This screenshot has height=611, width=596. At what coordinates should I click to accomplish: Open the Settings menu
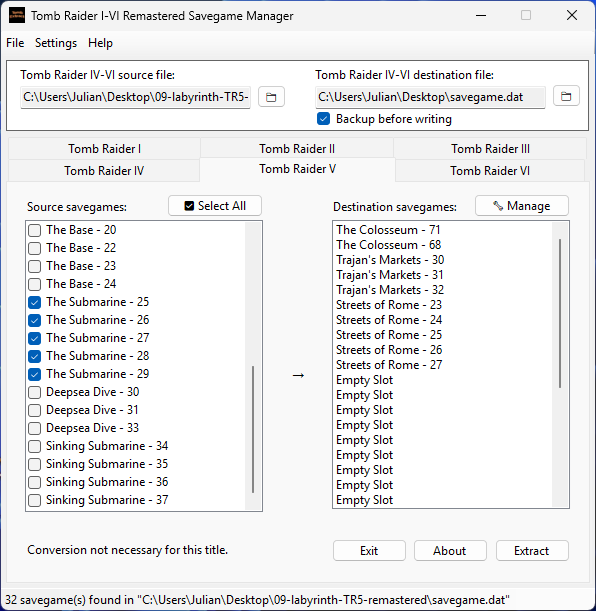coord(56,43)
